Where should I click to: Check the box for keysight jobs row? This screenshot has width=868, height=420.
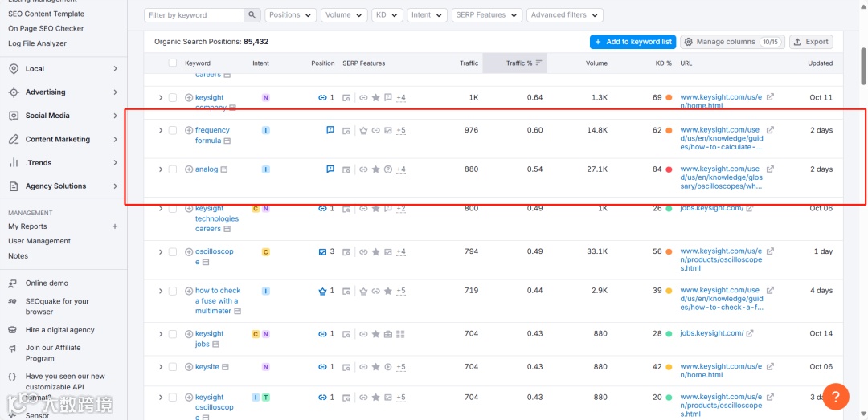pos(173,334)
